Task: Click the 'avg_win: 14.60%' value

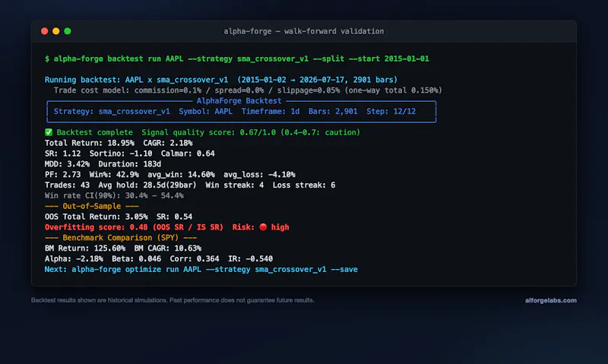Action: pyautogui.click(x=181, y=175)
